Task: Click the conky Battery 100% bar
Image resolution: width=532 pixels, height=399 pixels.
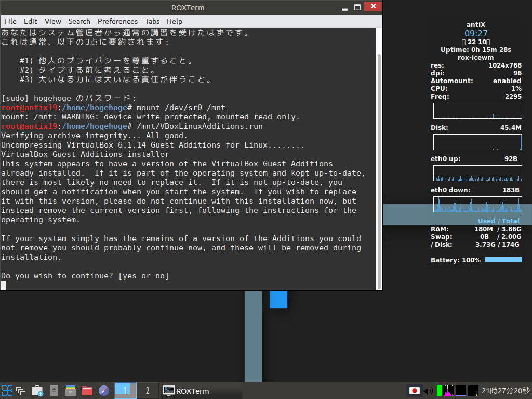Action: pyautogui.click(x=503, y=260)
